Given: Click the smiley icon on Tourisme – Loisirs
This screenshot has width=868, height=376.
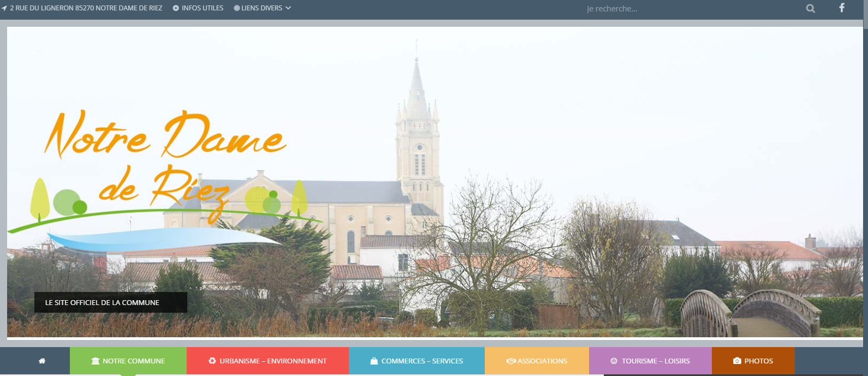Looking at the screenshot, I should pyautogui.click(x=614, y=361).
